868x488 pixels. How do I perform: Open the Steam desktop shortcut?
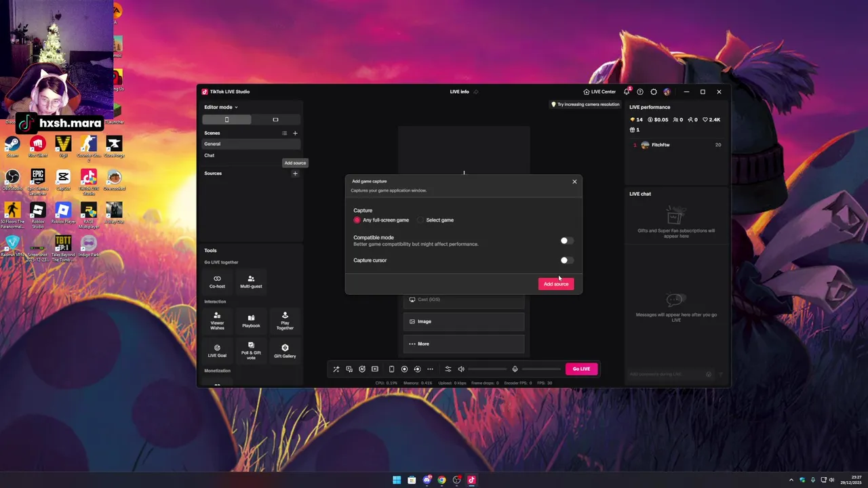[12, 146]
